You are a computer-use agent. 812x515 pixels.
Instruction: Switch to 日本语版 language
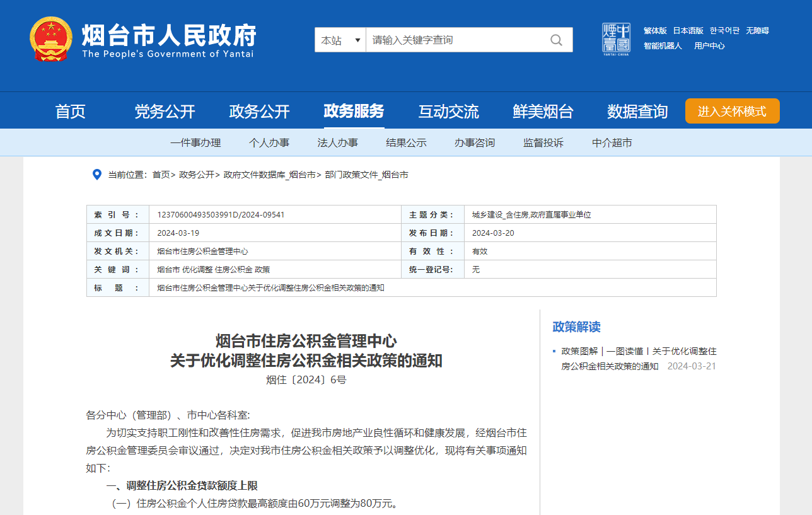[688, 30]
